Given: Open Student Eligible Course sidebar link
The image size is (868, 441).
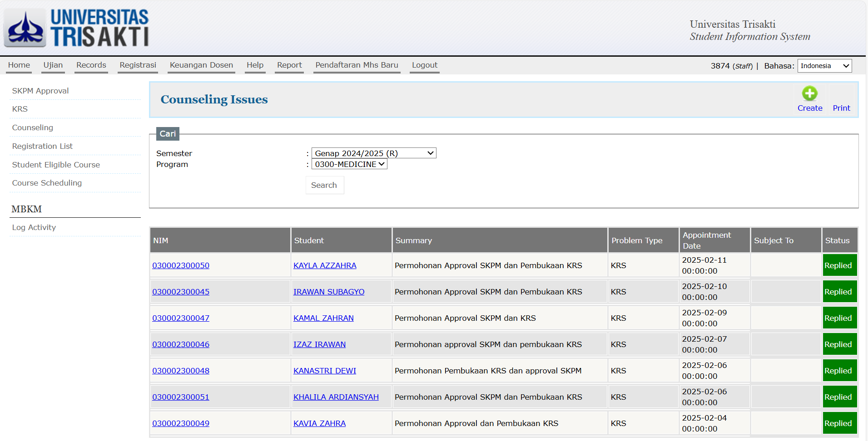Looking at the screenshot, I should coord(56,165).
